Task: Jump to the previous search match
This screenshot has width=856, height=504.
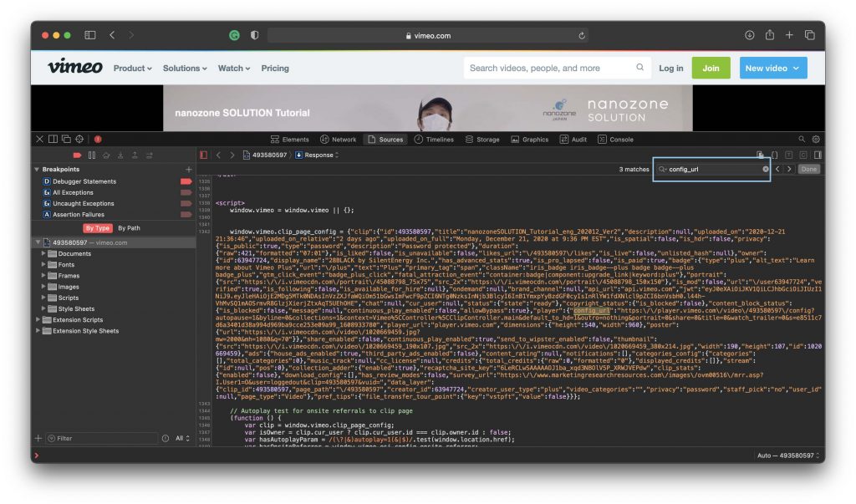Action: point(777,170)
